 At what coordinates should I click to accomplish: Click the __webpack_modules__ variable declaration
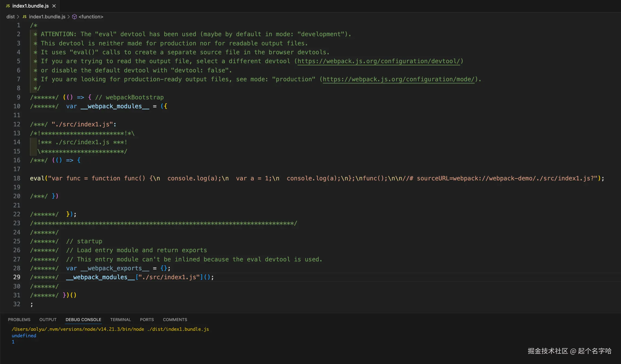pos(115,106)
